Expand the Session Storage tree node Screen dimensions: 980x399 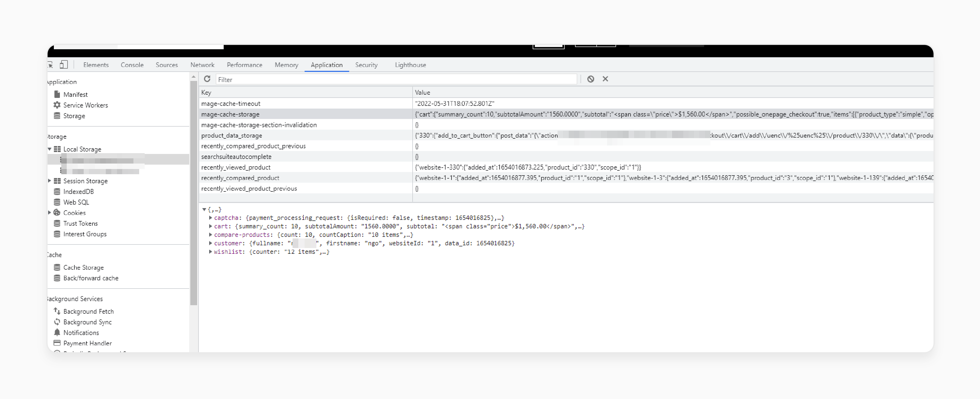point(49,181)
